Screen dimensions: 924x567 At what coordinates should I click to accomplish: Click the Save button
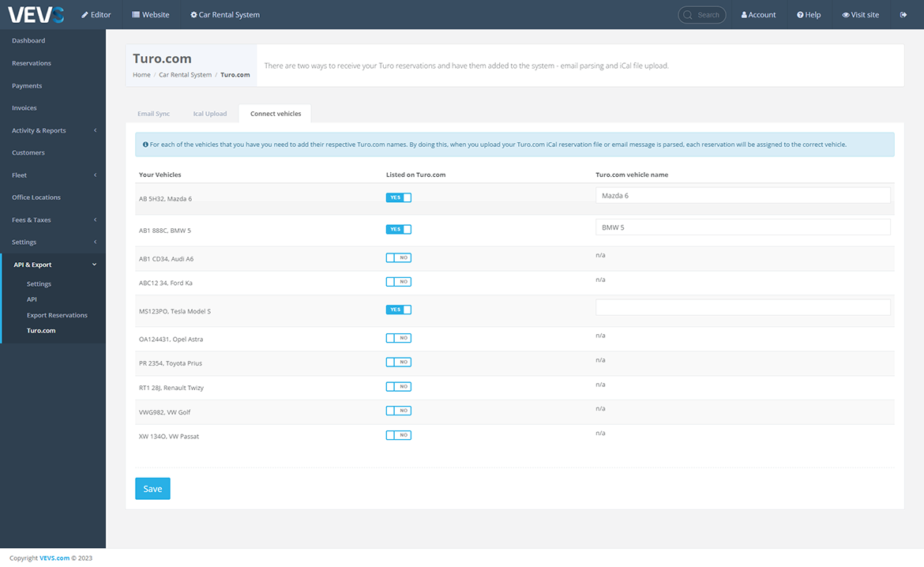tap(152, 489)
